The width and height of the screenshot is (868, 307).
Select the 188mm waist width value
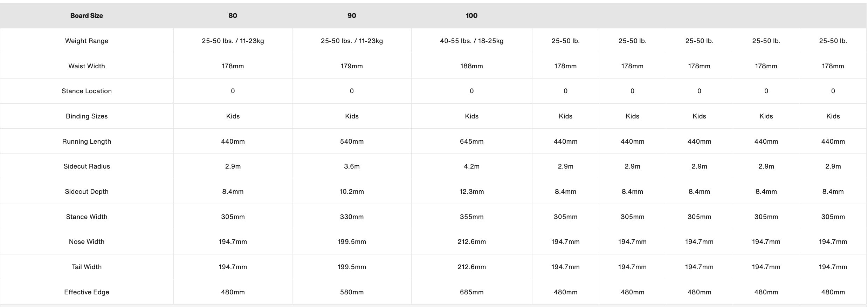tap(471, 66)
